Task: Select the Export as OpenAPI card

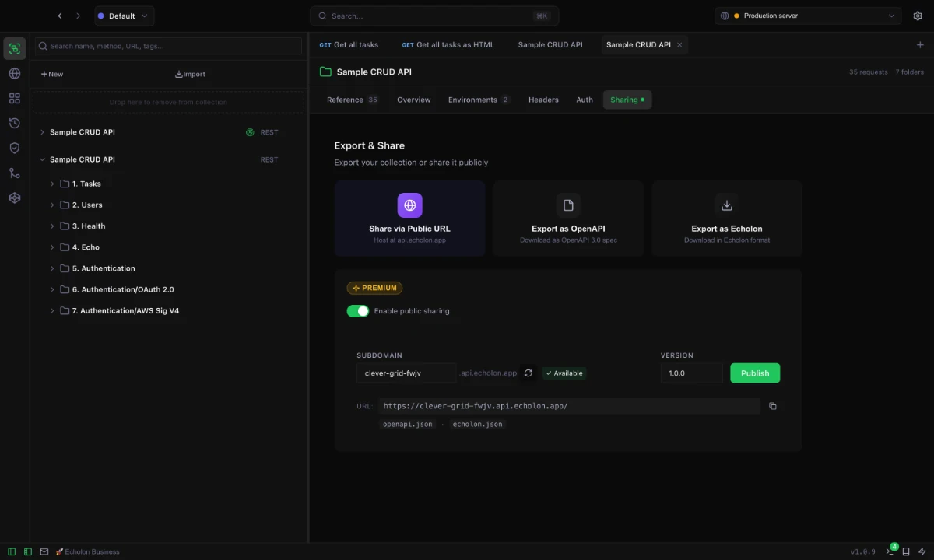Action: click(568, 219)
